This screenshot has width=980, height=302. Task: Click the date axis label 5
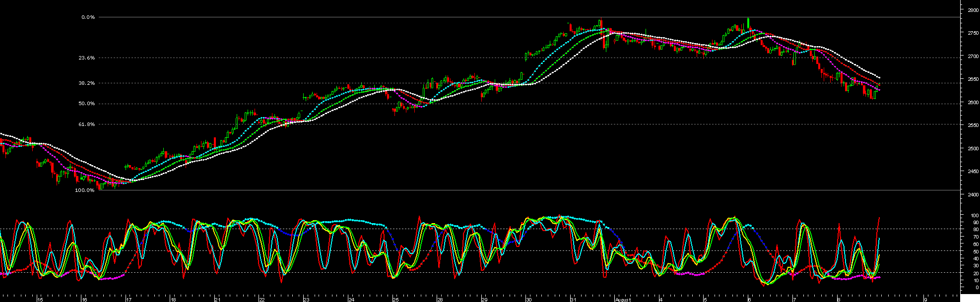(705, 300)
